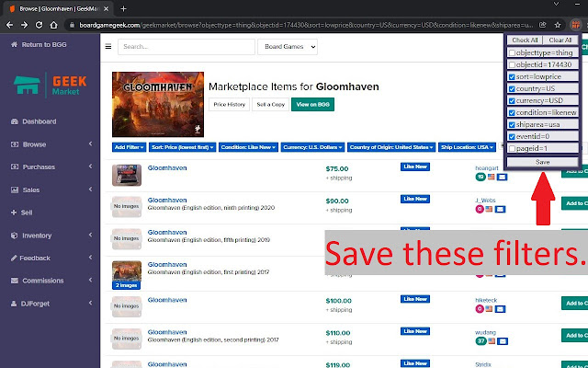
Task: Expand the Inventory sidebar section
Action: [51, 236]
